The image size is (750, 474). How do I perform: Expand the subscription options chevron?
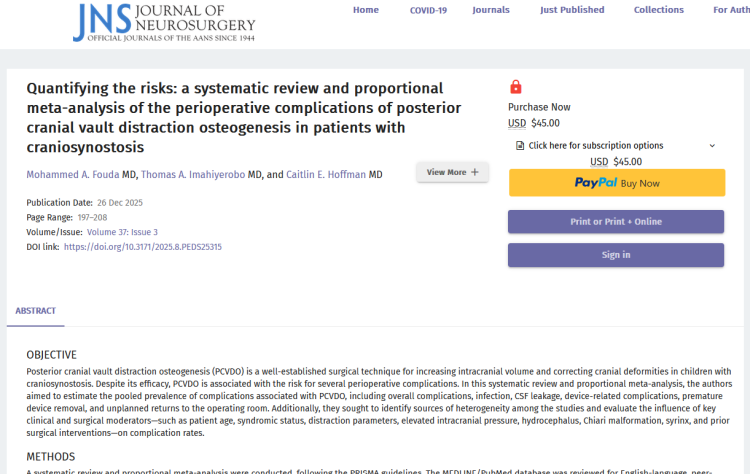click(712, 146)
